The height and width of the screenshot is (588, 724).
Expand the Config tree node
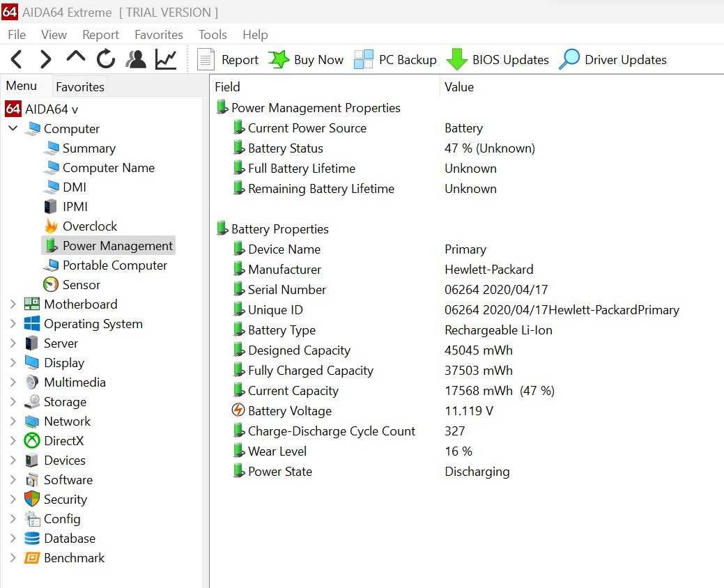point(13,519)
